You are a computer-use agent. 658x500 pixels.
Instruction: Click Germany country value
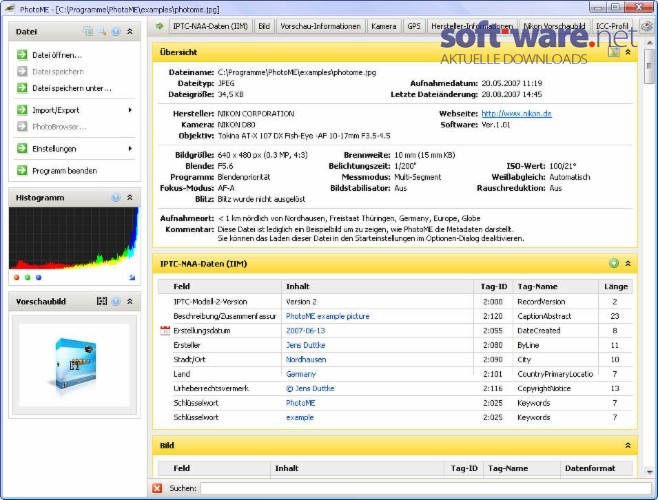(x=301, y=374)
